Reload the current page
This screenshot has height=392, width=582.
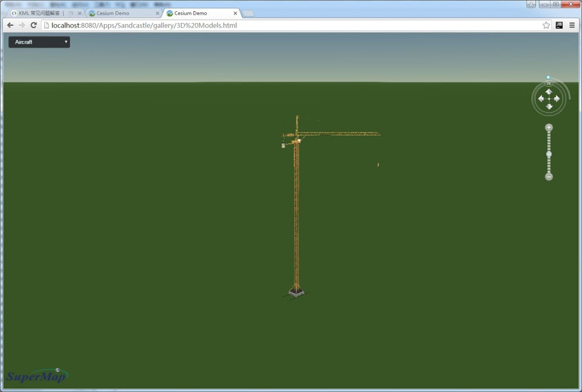click(34, 25)
